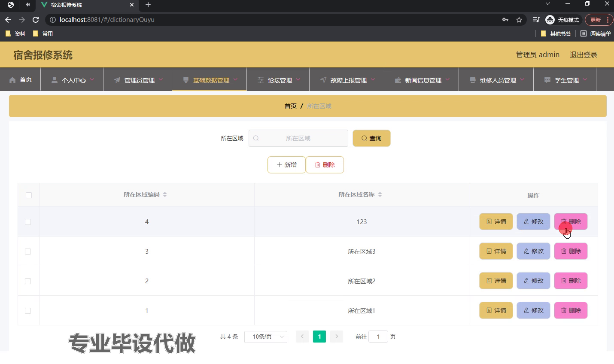
Task: Click the icon beside 维修人员管理
Action: (473, 80)
